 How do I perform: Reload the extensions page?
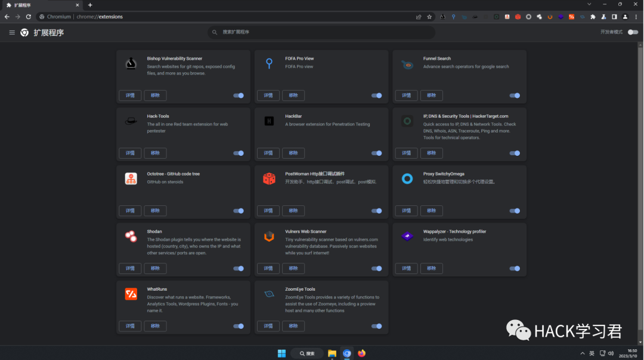29,17
